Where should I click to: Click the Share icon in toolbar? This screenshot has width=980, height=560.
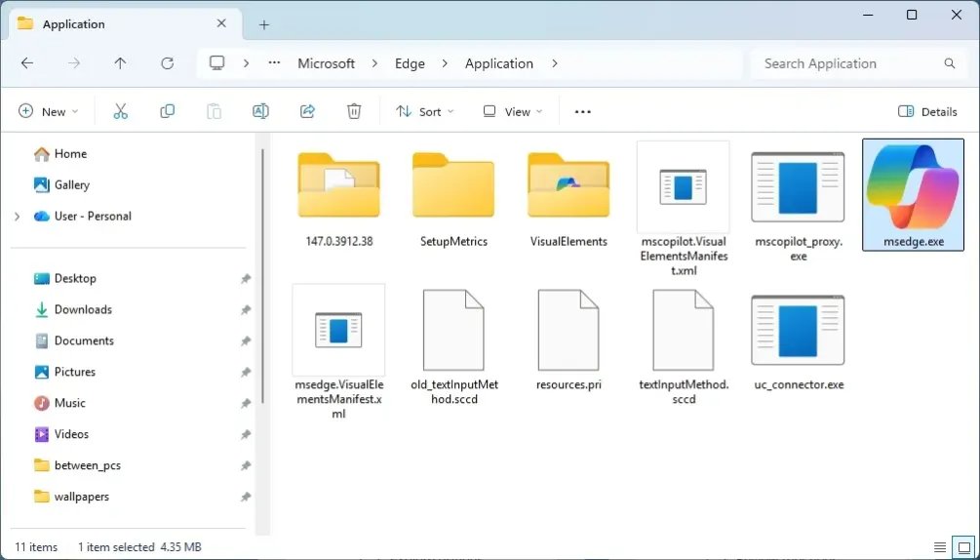(308, 111)
